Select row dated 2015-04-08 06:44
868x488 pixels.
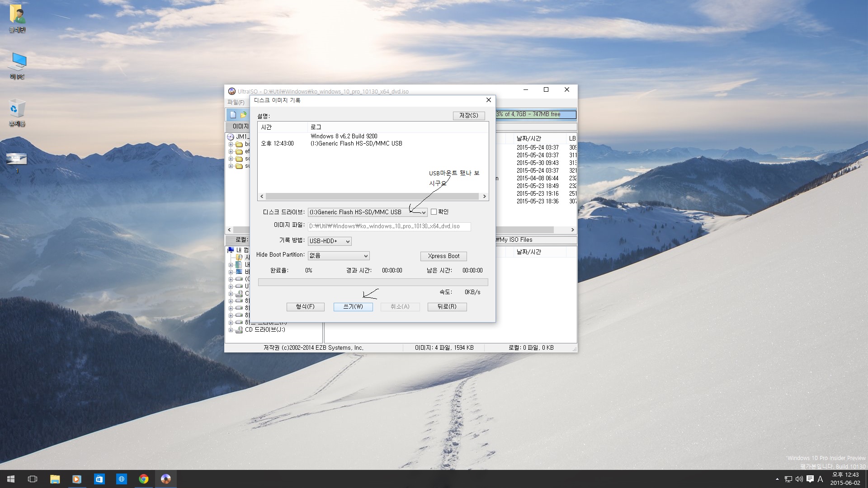point(537,178)
